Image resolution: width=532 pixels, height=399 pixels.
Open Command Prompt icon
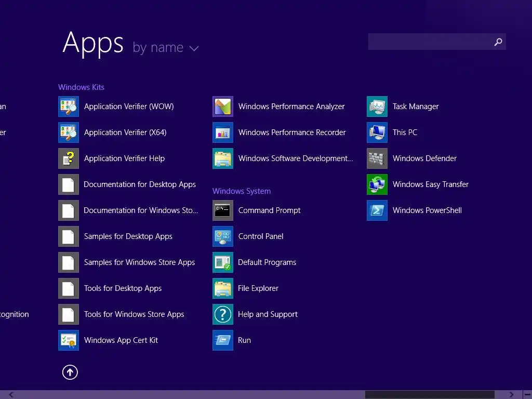(x=223, y=210)
